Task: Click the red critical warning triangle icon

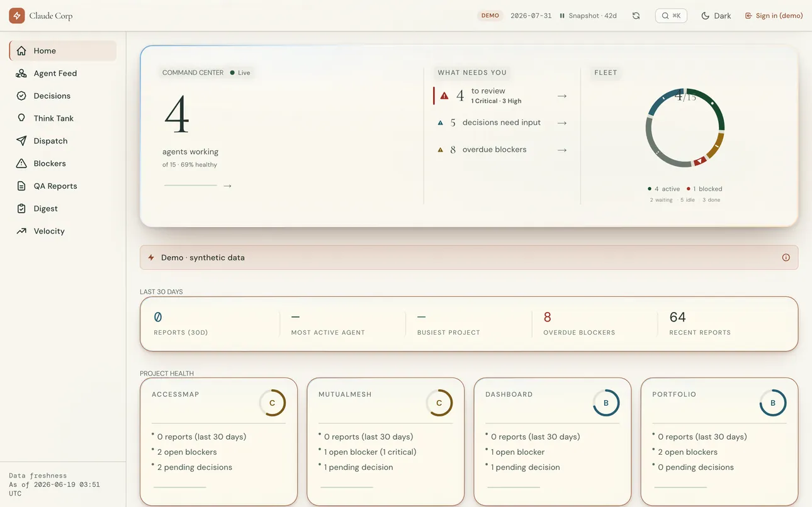Action: [x=444, y=96]
